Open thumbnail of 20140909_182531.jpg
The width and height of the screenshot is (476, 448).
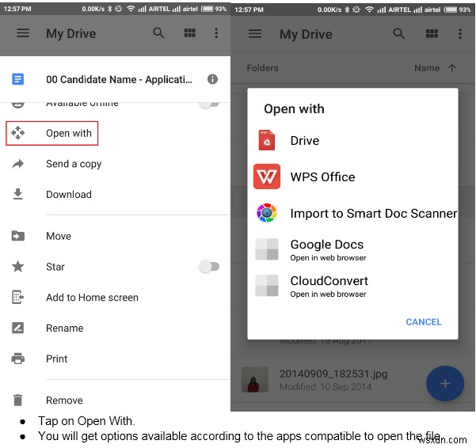[x=255, y=379]
